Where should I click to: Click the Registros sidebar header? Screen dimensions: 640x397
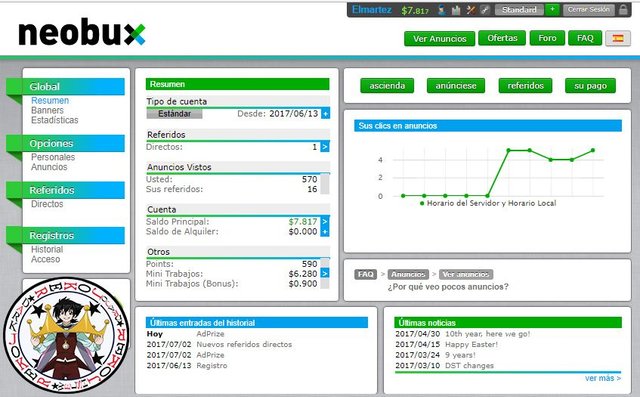(73, 235)
